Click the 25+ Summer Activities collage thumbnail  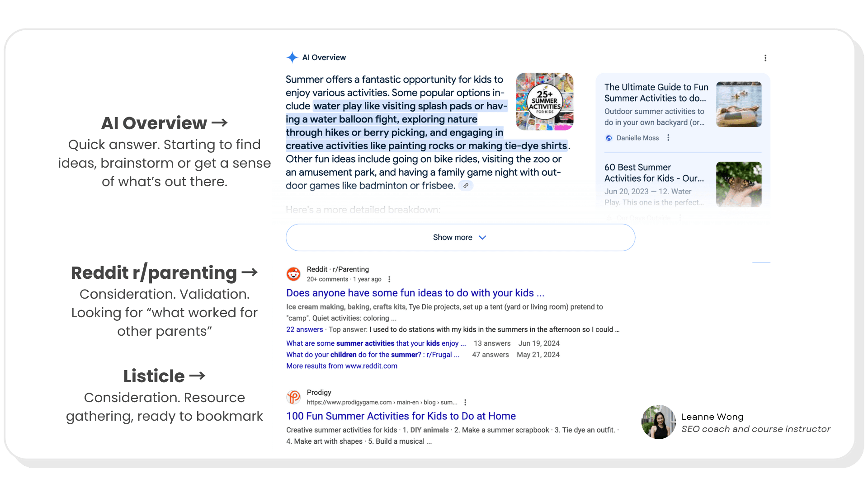(544, 101)
